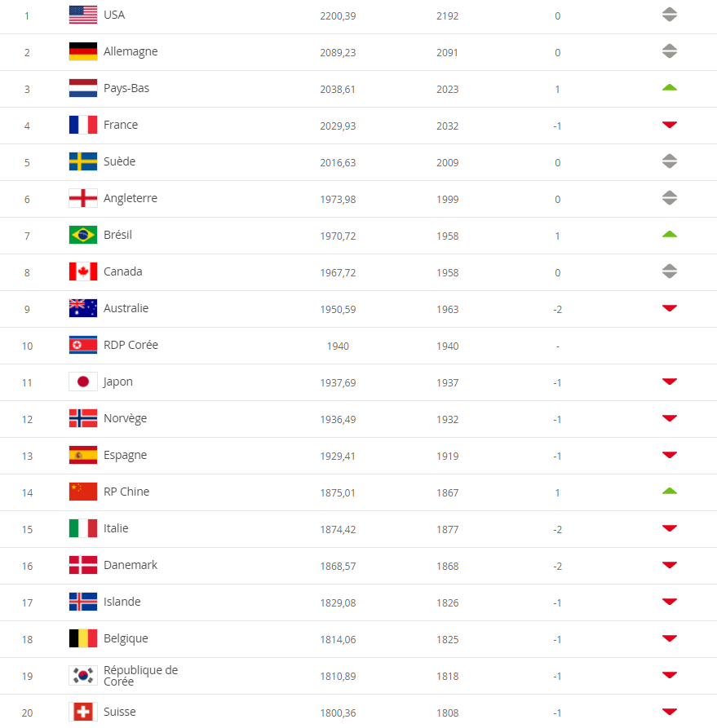
Task: Click green up arrow for RP Chine
Action: pos(670,492)
